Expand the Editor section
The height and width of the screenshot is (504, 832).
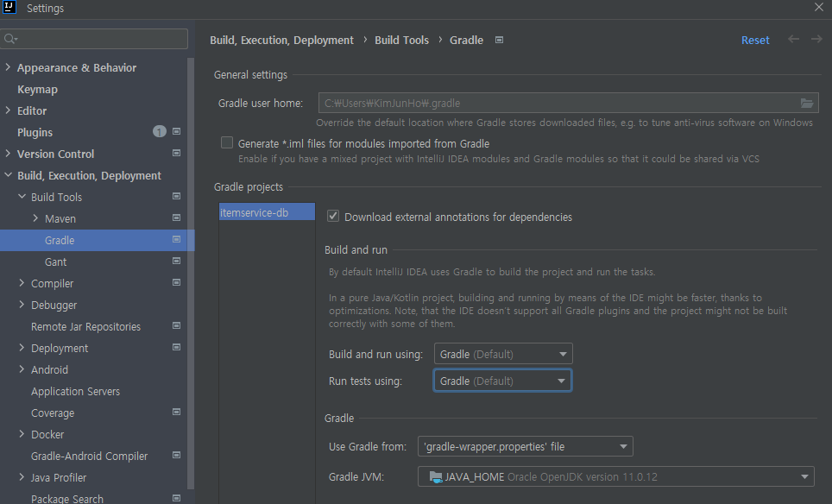[8, 110]
